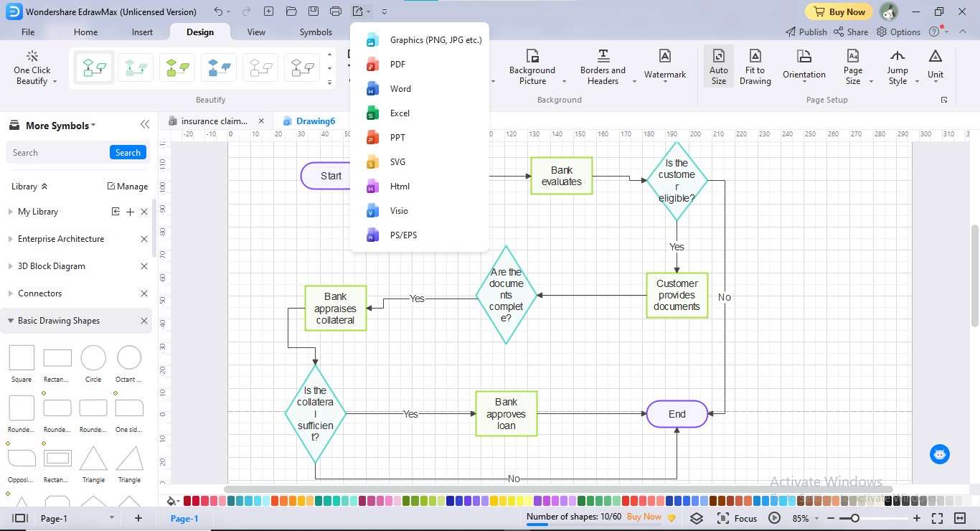Save document with disk icon
Screen dimensions: 980x531
pyautogui.click(x=313, y=11)
